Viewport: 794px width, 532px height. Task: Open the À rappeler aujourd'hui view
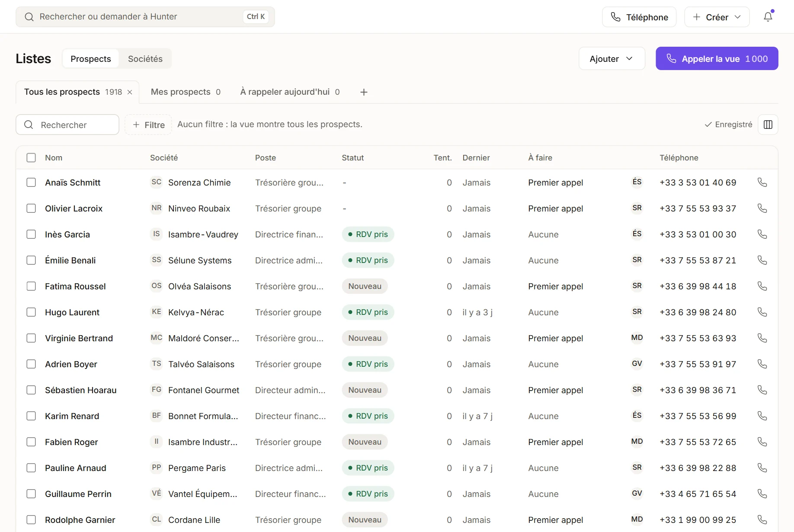pyautogui.click(x=290, y=92)
